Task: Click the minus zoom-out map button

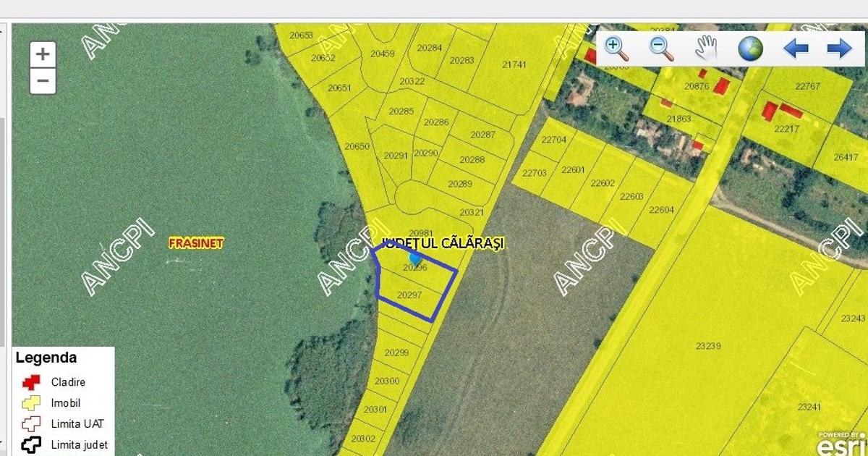Action: [43, 81]
